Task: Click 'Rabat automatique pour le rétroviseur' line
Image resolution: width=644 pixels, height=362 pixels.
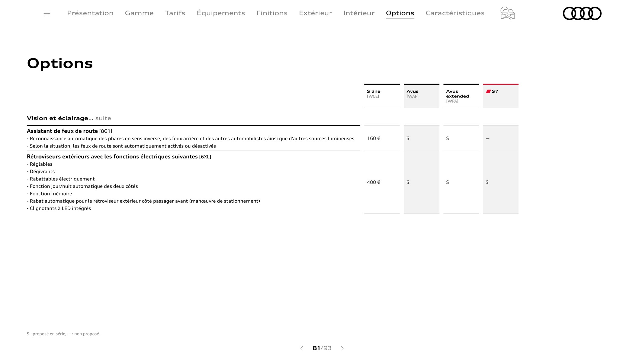Action: point(143,201)
